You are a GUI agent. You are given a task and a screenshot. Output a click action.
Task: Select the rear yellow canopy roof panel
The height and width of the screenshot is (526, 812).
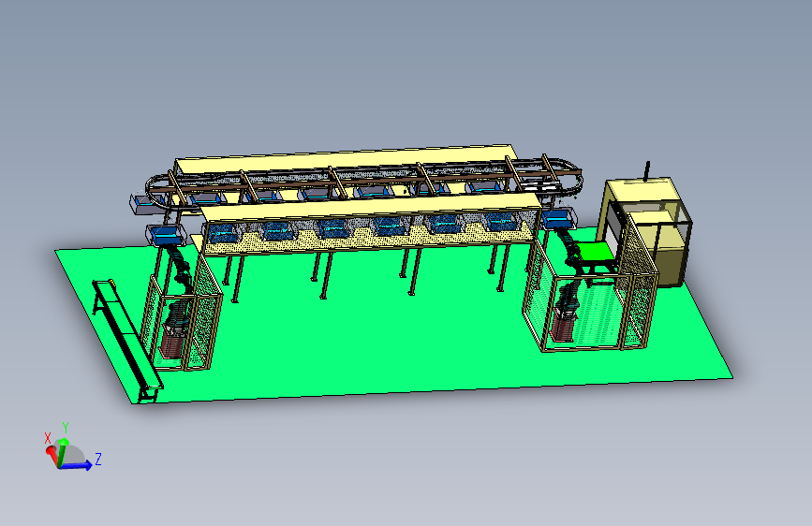point(346,158)
